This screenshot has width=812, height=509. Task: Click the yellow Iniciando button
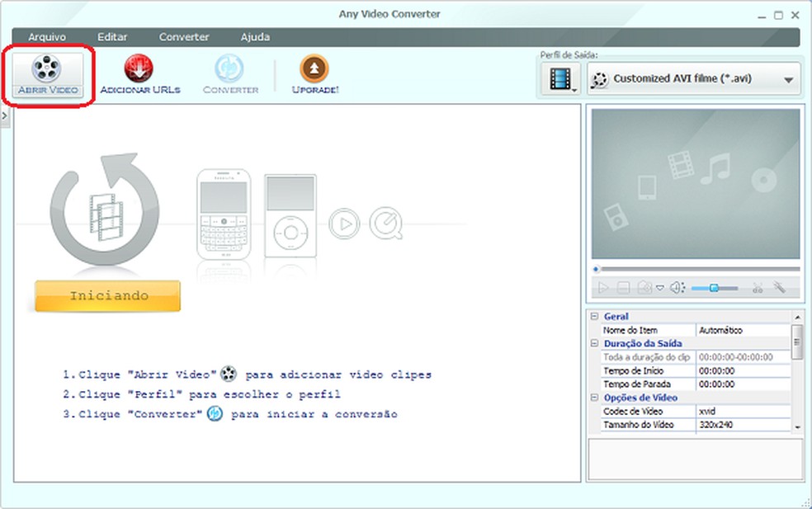click(x=108, y=295)
